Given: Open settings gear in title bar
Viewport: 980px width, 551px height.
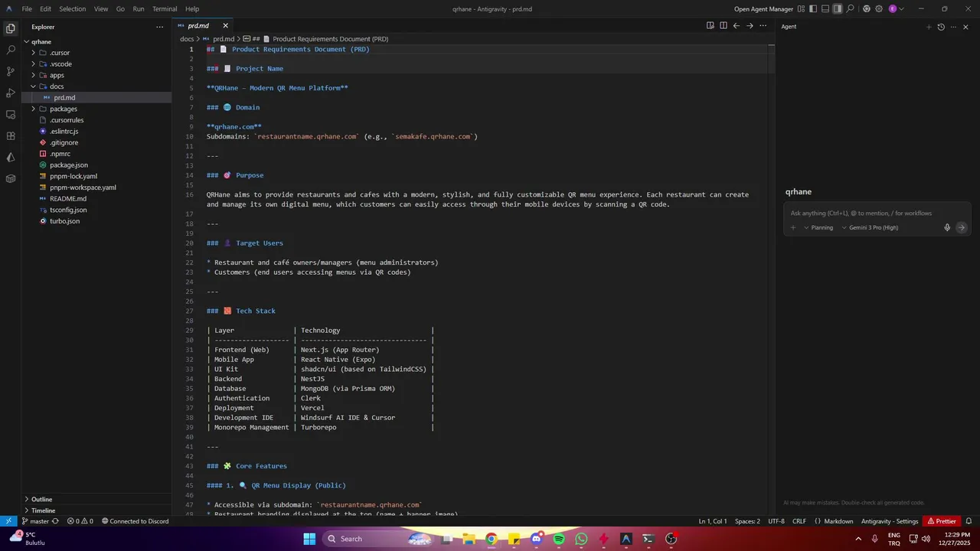Looking at the screenshot, I should tap(879, 9).
